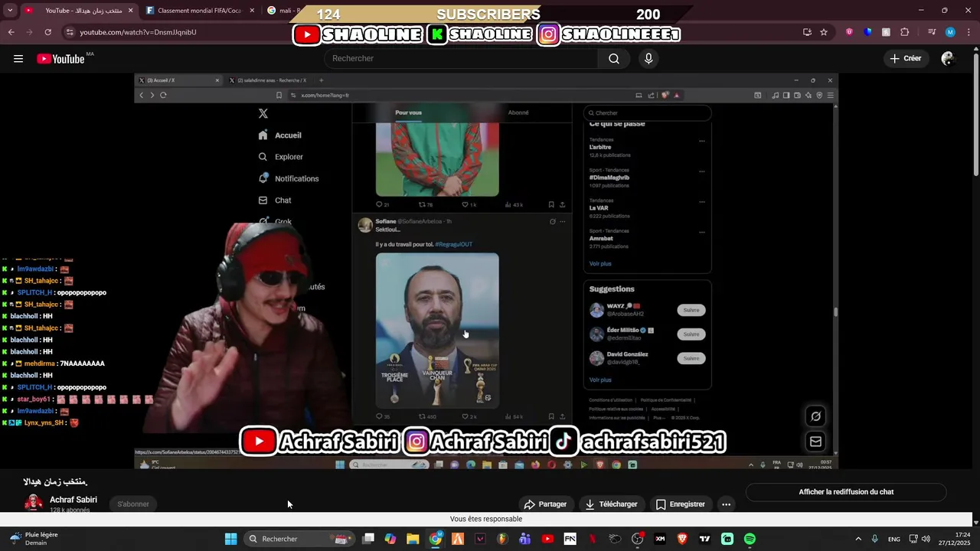Open Brave browser from the taskbar
The height and width of the screenshot is (551, 980).
point(682,539)
